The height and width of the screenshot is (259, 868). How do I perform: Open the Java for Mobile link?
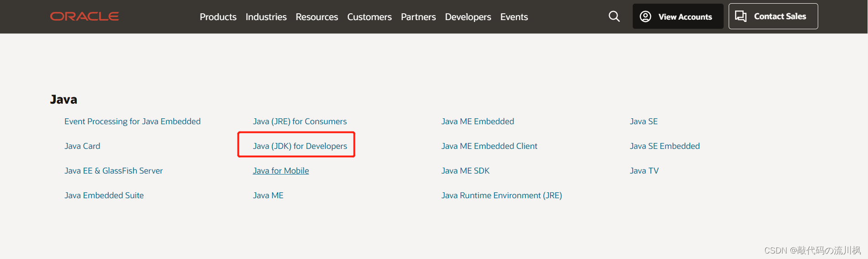pos(281,171)
